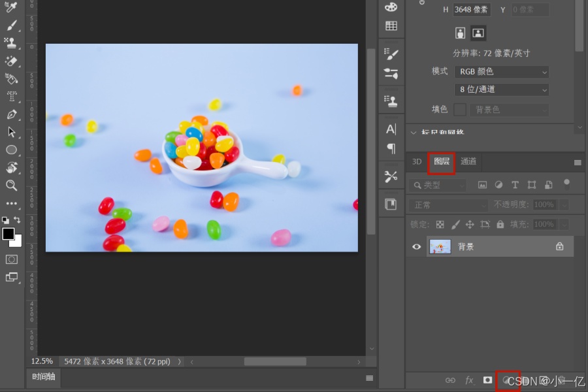Open the Brushes presets panel
The image size is (588, 392).
tap(391, 73)
